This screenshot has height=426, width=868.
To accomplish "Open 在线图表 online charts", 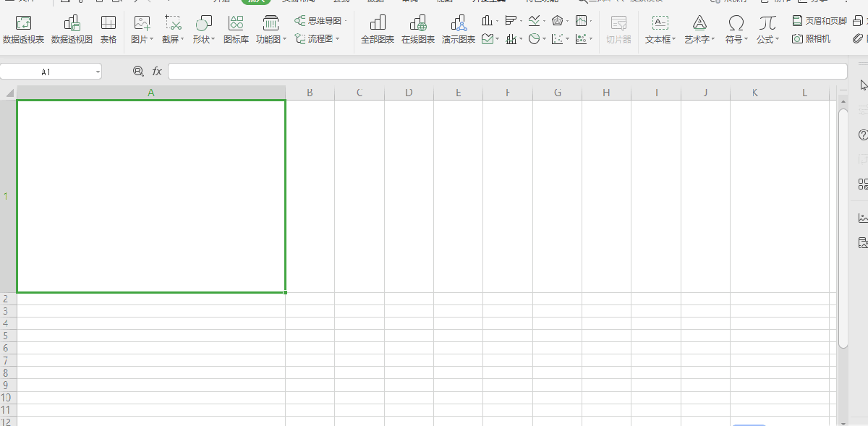I will coord(418,30).
